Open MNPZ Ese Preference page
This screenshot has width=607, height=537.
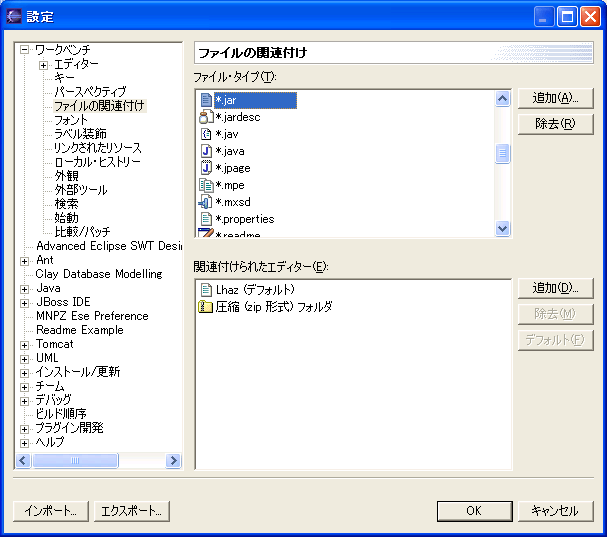click(92, 316)
